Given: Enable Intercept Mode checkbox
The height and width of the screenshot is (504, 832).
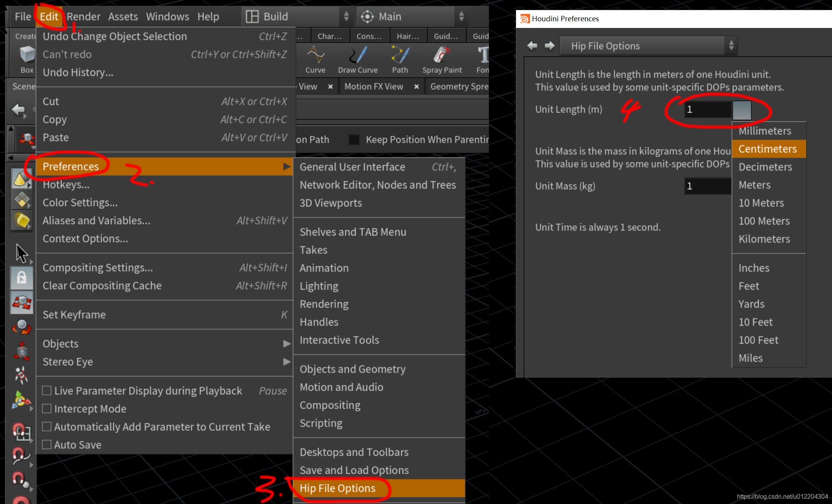Looking at the screenshot, I should pos(47,408).
